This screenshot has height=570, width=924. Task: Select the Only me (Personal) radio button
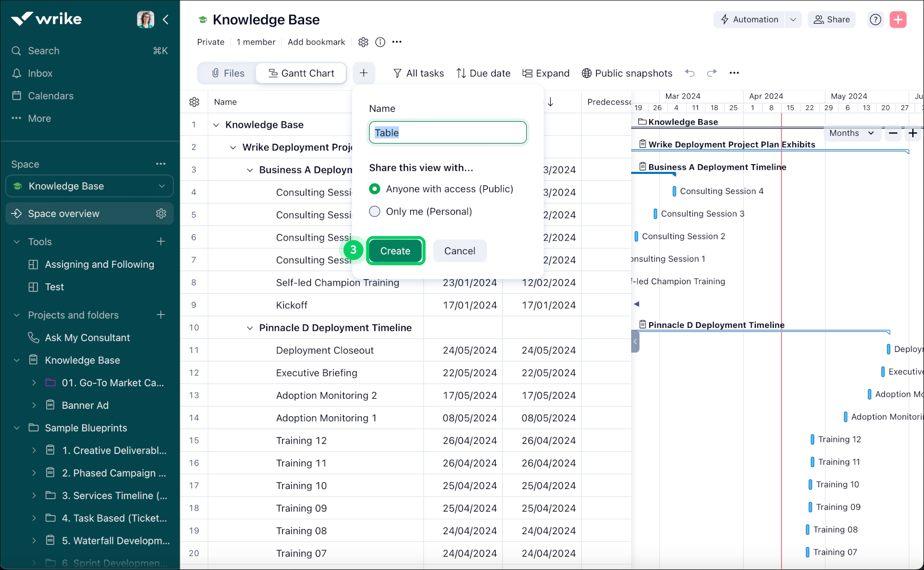pyautogui.click(x=375, y=211)
